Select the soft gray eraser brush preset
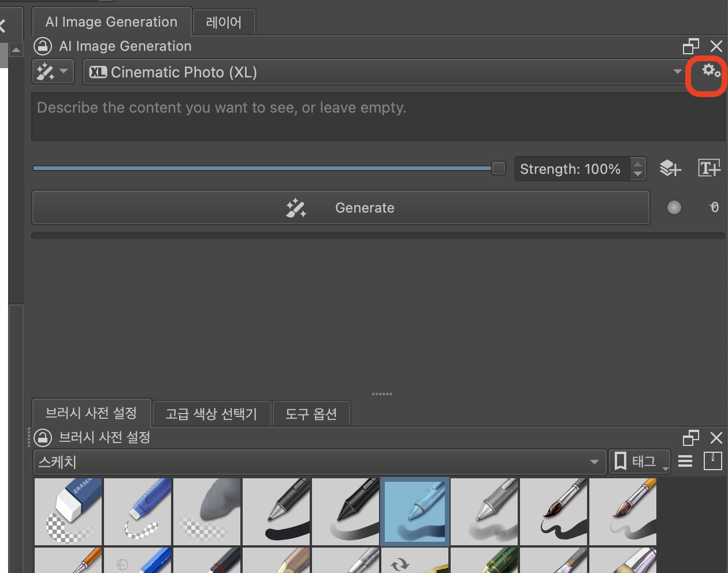Viewport: 728px width, 573px height. (207, 511)
